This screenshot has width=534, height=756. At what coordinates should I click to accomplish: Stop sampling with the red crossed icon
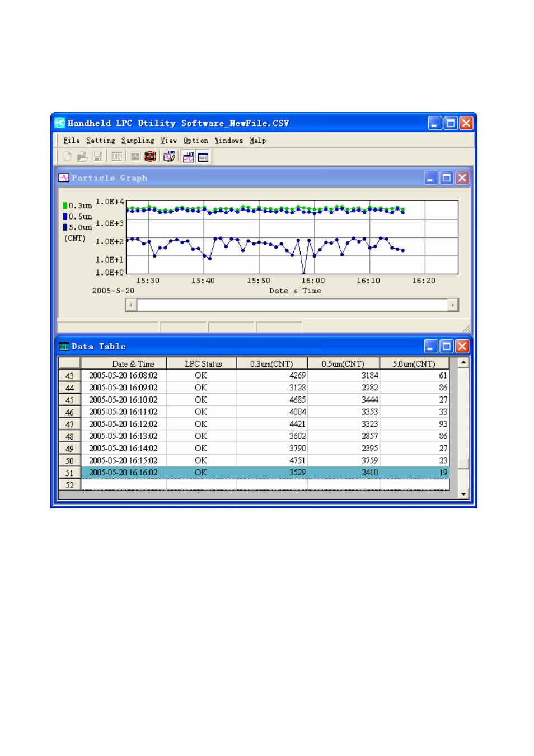click(150, 157)
